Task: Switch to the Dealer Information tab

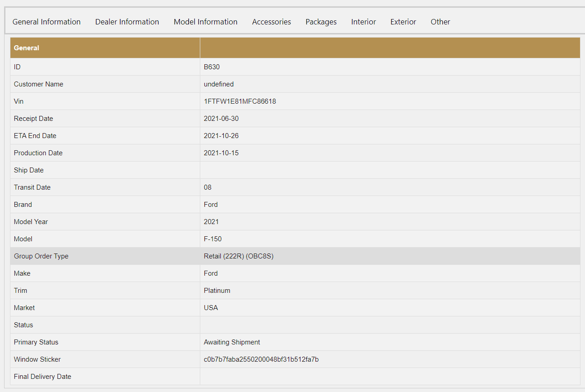Action: 127,22
